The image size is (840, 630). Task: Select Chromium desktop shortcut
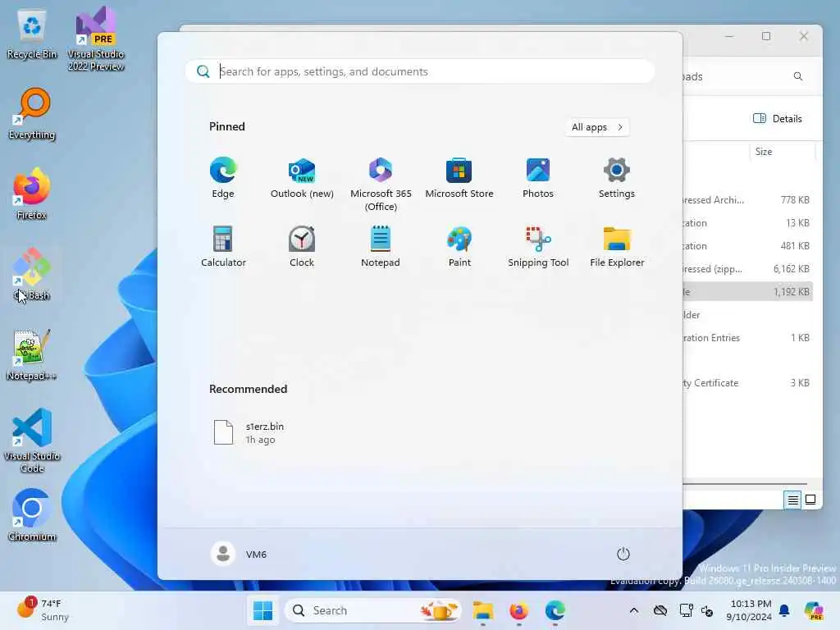click(32, 516)
